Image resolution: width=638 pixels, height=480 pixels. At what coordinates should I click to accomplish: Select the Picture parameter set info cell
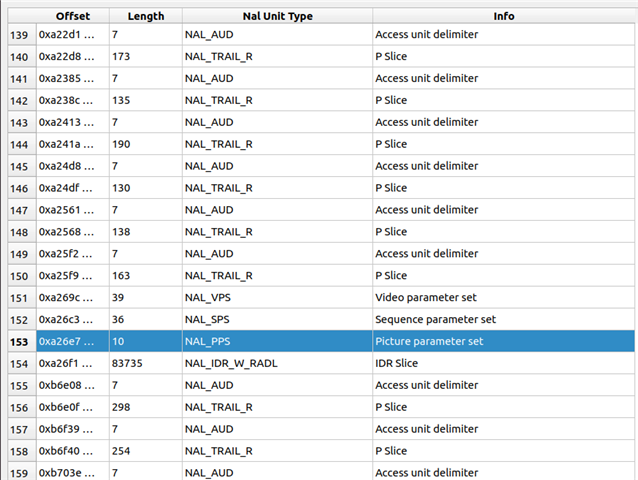coord(504,341)
